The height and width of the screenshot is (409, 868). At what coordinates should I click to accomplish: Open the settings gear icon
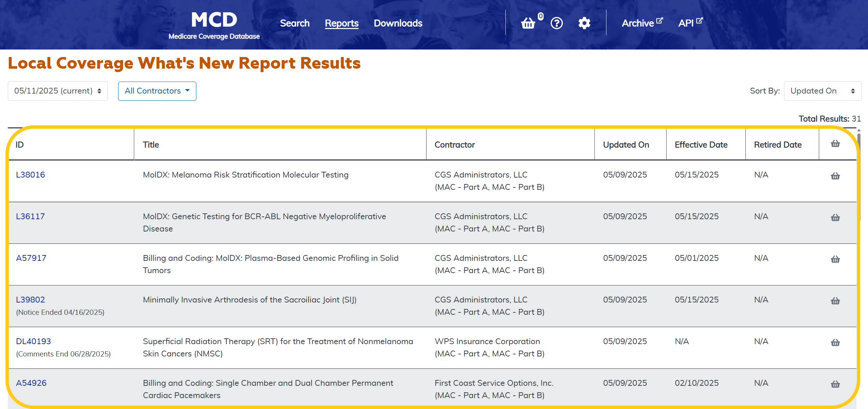pyautogui.click(x=584, y=23)
